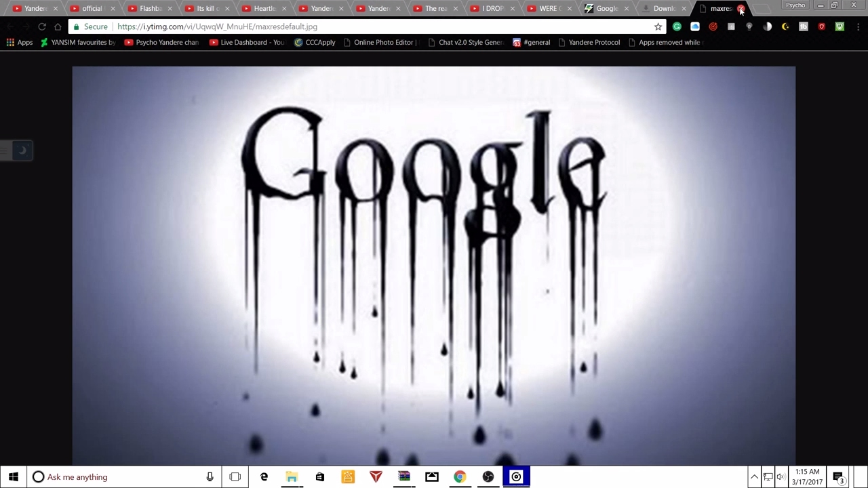Click the green Secure padlock indicator
This screenshot has width=868, height=488.
click(90, 26)
